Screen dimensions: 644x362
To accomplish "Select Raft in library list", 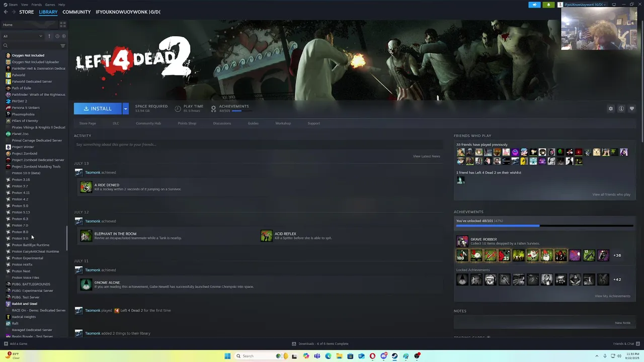I will (x=15, y=323).
